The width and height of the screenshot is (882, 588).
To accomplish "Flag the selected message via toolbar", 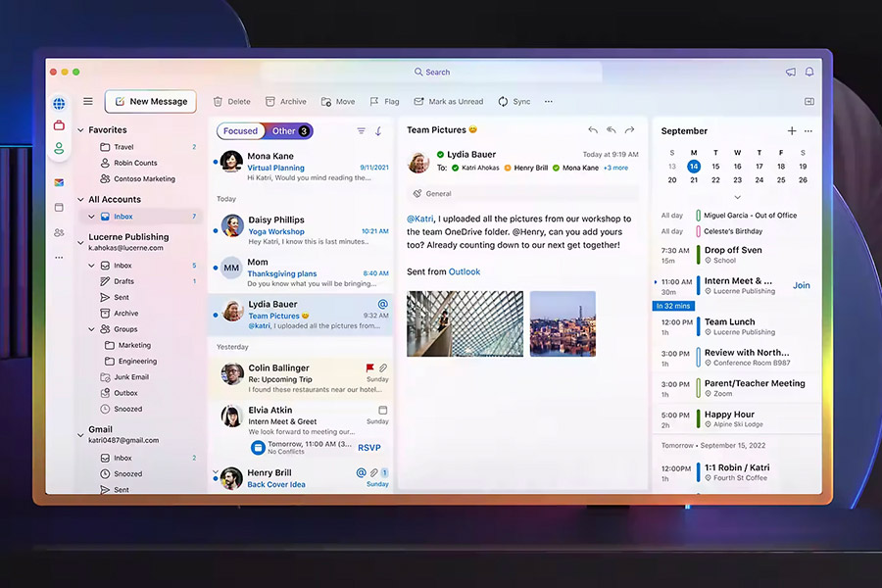I will click(x=384, y=102).
